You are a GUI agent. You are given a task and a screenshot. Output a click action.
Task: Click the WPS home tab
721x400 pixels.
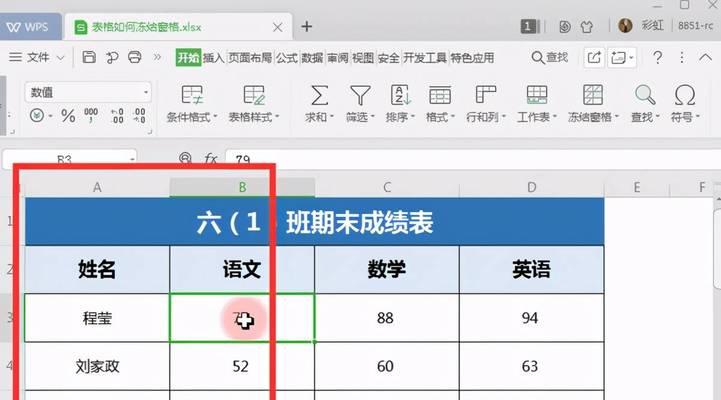tap(29, 27)
